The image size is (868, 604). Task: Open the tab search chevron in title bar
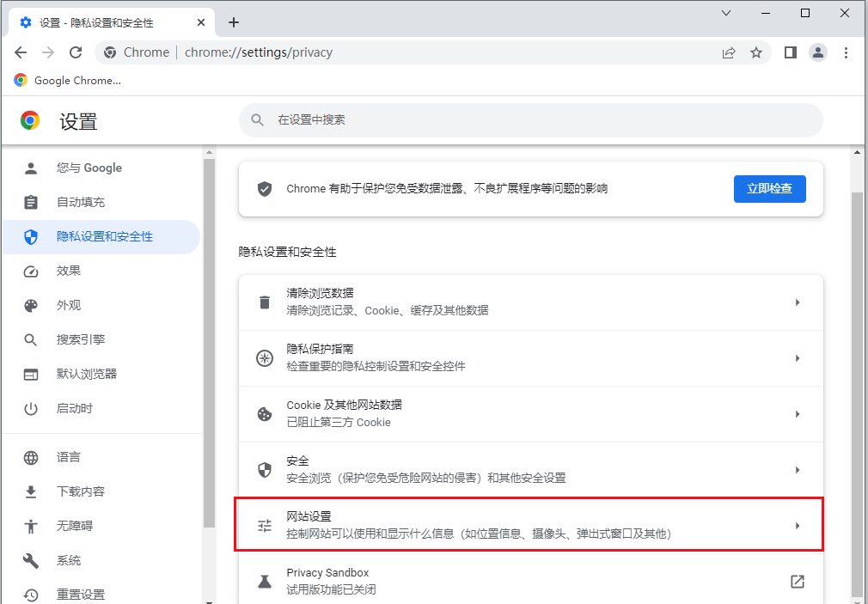click(726, 13)
